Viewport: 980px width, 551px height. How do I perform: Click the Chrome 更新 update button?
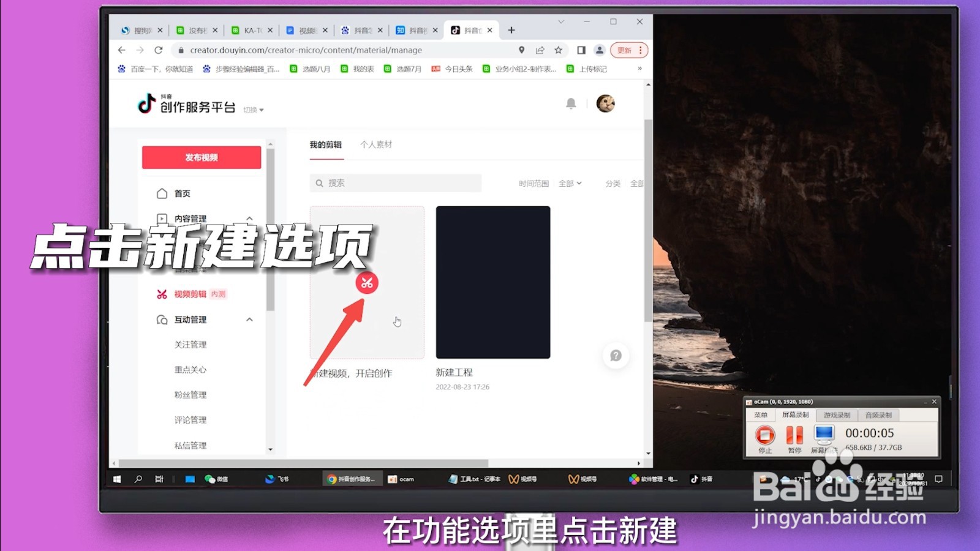629,50
